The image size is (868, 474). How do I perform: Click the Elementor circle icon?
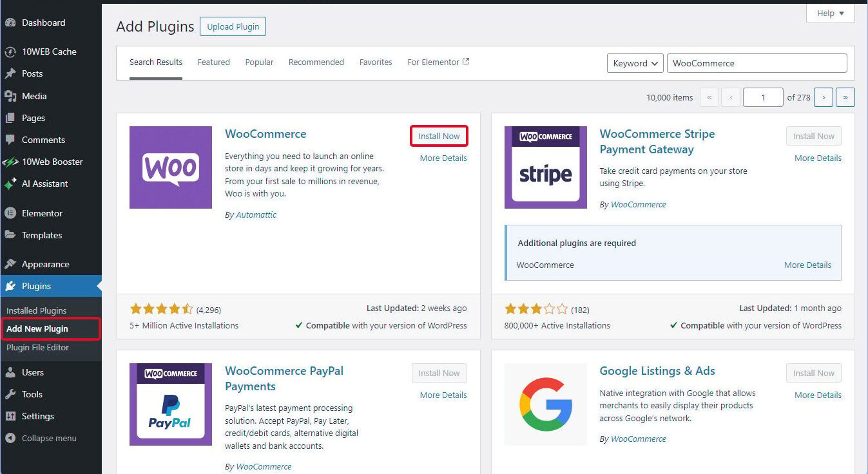coord(10,213)
